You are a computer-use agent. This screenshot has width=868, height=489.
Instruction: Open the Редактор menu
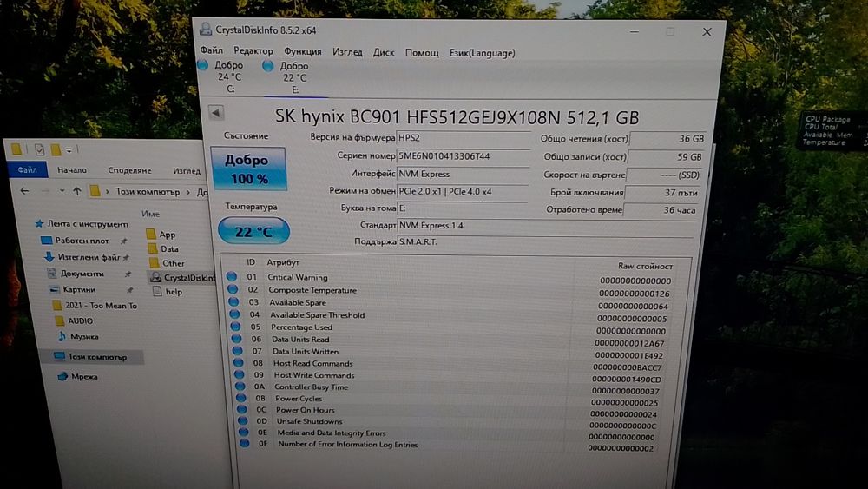pyautogui.click(x=253, y=51)
